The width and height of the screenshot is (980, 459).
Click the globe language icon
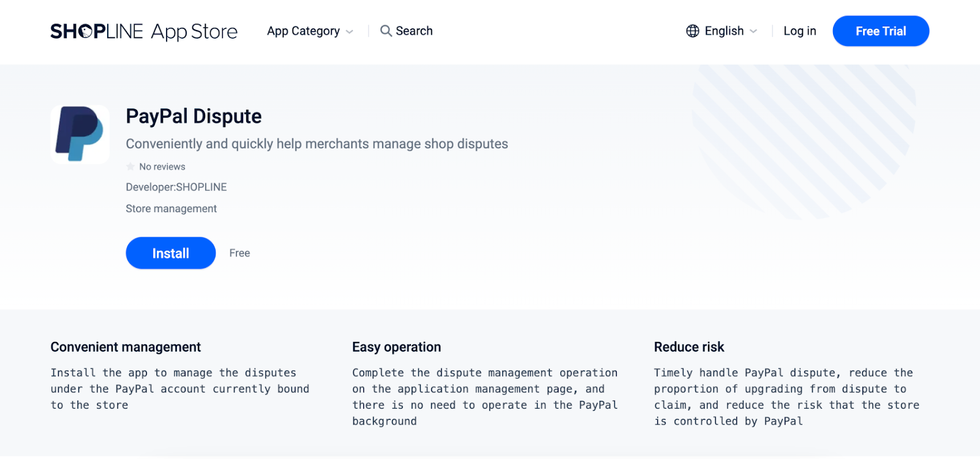pyautogui.click(x=693, y=31)
